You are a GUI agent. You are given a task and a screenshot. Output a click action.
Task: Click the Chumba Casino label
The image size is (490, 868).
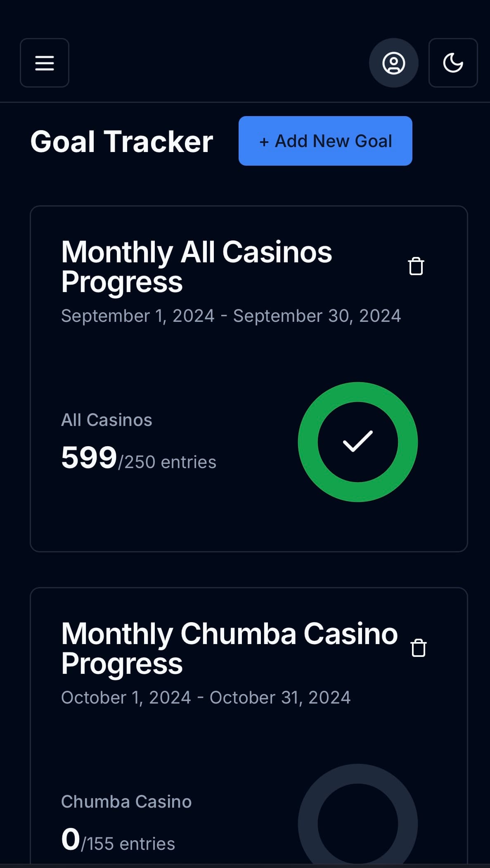coord(126,802)
